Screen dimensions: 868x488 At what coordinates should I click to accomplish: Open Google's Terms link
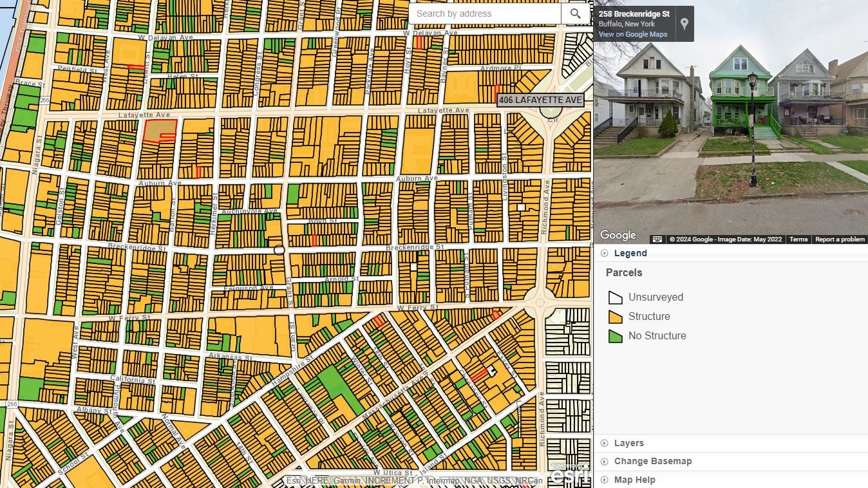pos(798,239)
